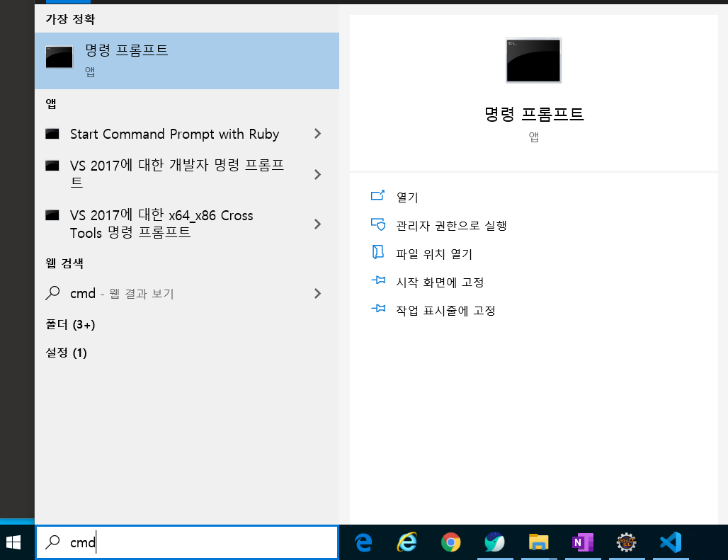Select 시작 화면에 고정 action
This screenshot has height=560, width=728.
coord(440,282)
